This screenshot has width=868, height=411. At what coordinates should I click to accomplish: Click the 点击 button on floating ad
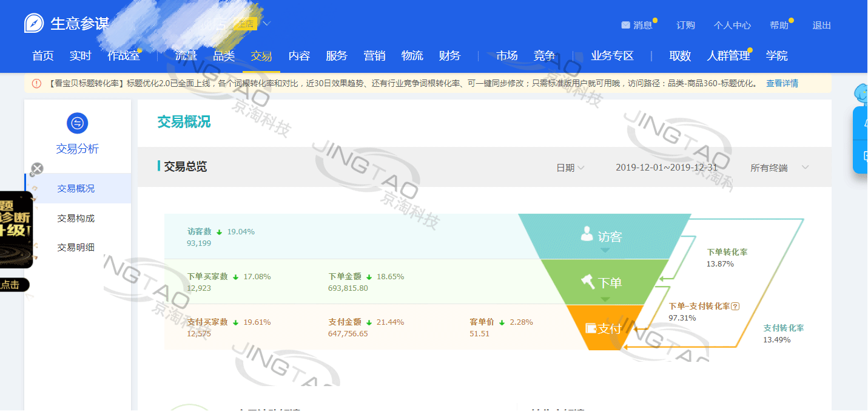click(x=10, y=285)
